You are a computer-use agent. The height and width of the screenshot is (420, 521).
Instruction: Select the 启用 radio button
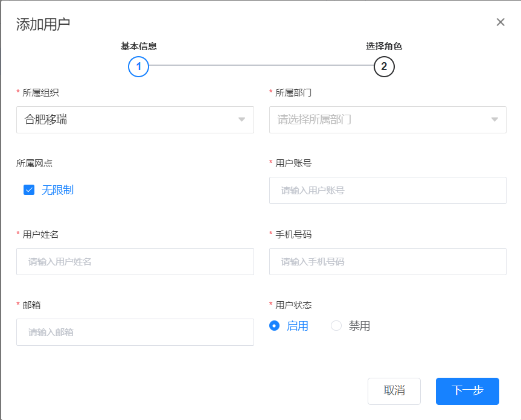pos(275,326)
